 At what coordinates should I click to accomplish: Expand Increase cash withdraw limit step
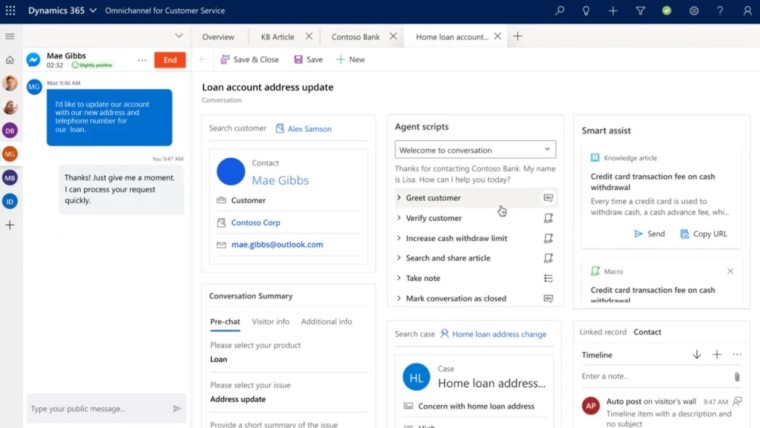[x=399, y=238]
